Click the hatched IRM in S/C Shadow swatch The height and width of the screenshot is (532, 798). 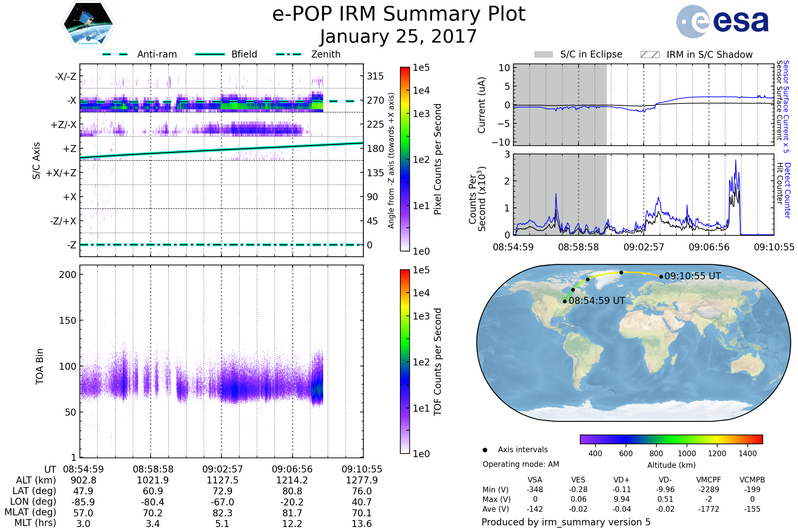[x=650, y=55]
